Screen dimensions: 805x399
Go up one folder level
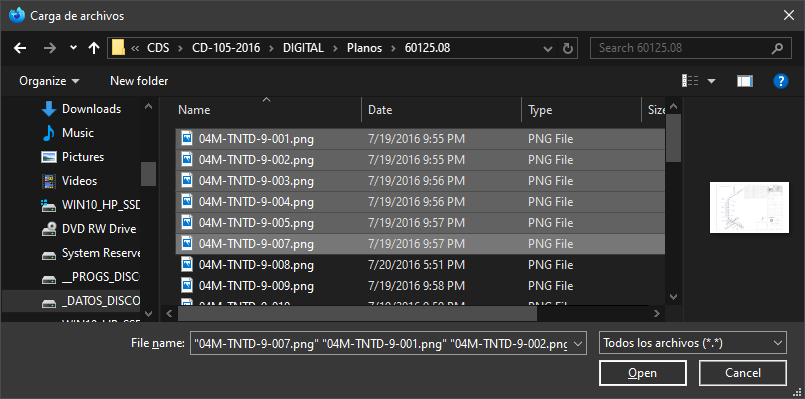pyautogui.click(x=93, y=48)
